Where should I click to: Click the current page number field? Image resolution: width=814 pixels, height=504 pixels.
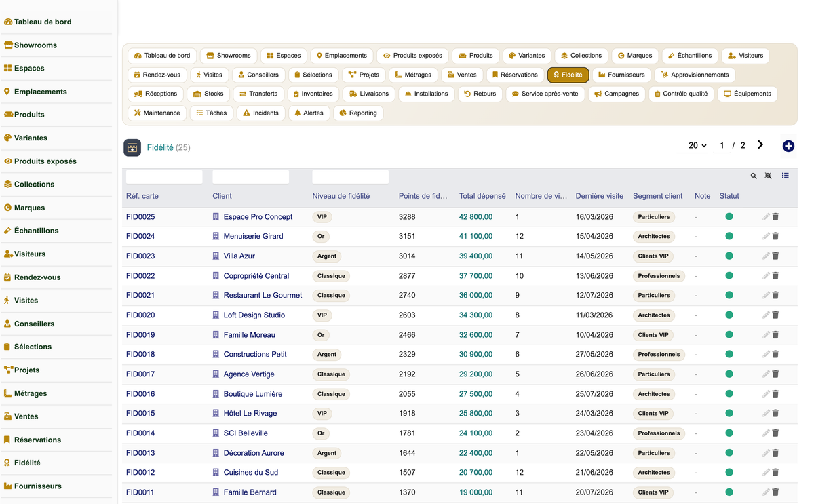(722, 146)
